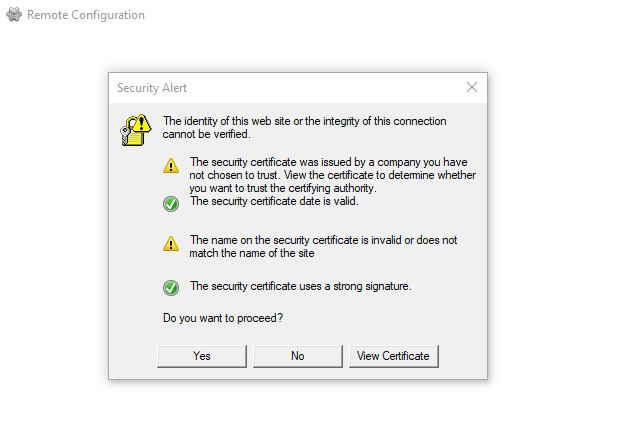Viewport: 626px width, 434px height.
Task: Click the certificate date is valid text
Action: (x=273, y=201)
